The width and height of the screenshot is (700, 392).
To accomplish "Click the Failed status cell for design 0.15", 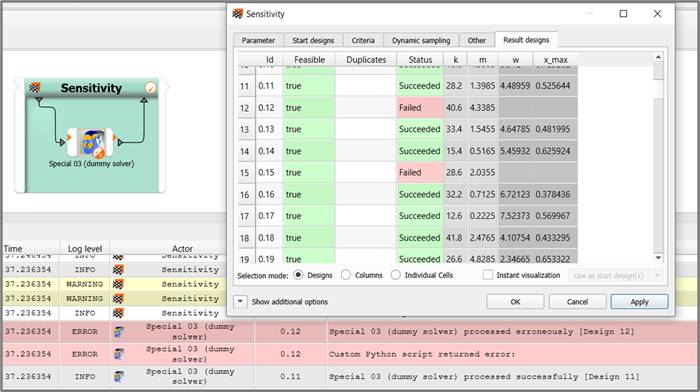I will coord(420,172).
